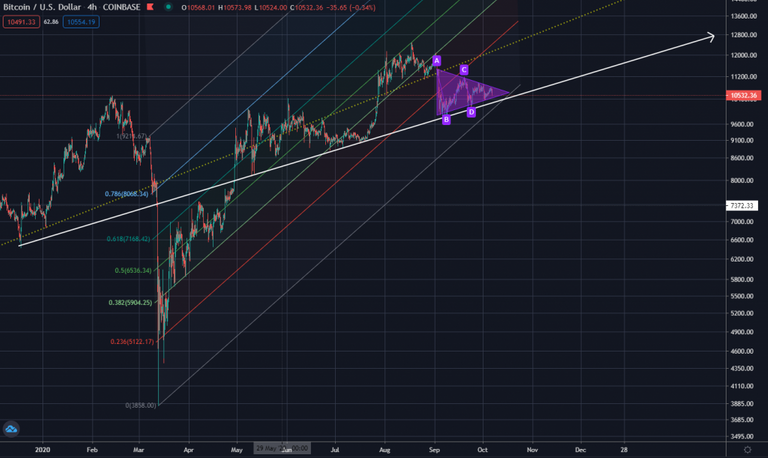
Task: Click the red flag icon beside COINBASE
Action: pyautogui.click(x=150, y=7)
